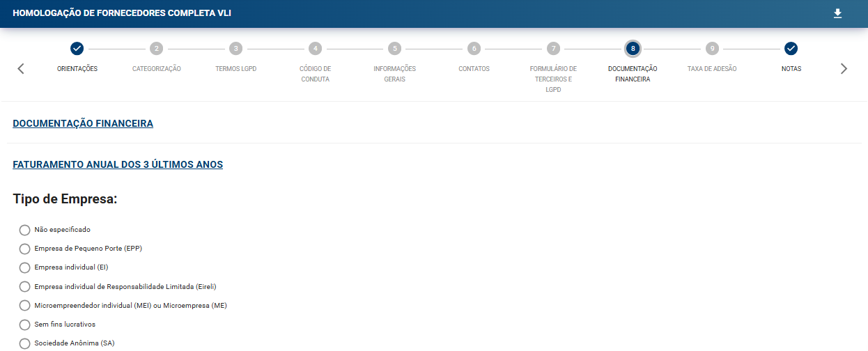The height and width of the screenshot is (351, 868).
Task: Click the right arrow to scroll steps
Action: 844,68
